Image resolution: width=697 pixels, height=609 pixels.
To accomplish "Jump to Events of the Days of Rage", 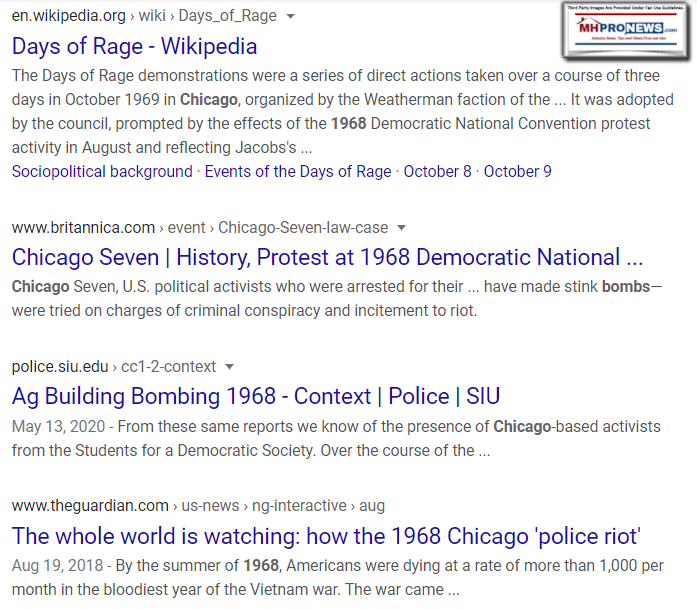I will tap(298, 171).
